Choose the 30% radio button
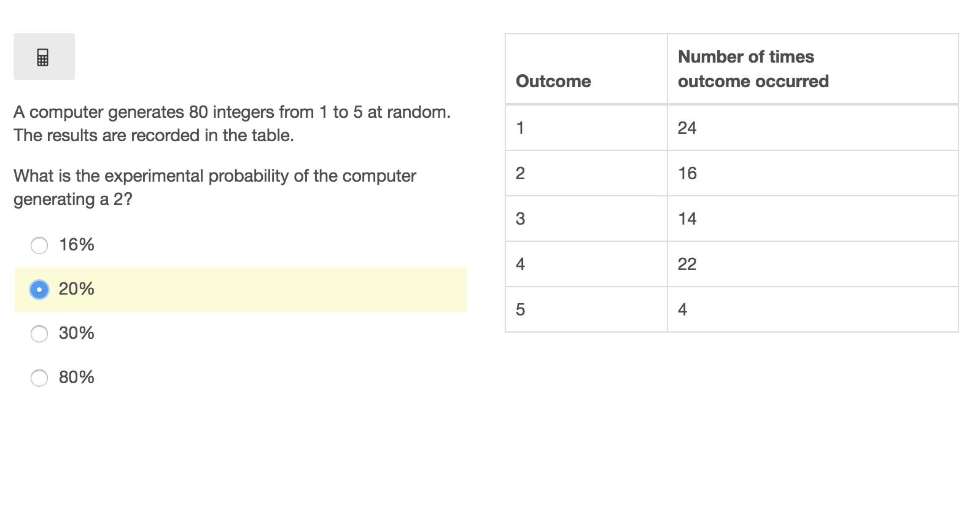The width and height of the screenshot is (980, 518). click(x=39, y=334)
